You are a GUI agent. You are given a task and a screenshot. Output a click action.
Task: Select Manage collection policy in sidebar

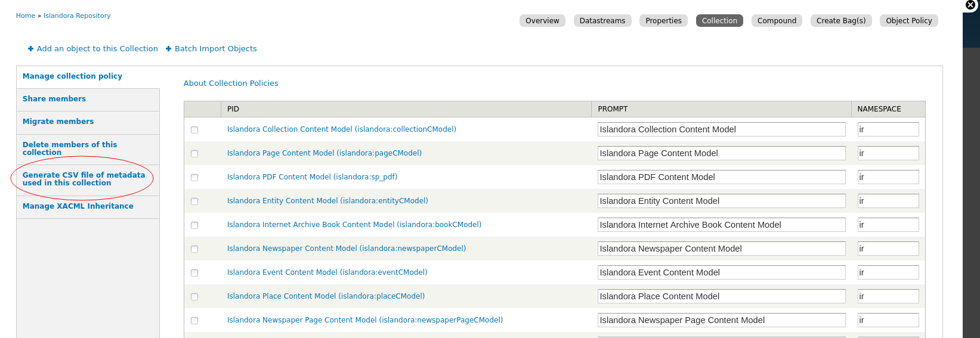(x=72, y=76)
